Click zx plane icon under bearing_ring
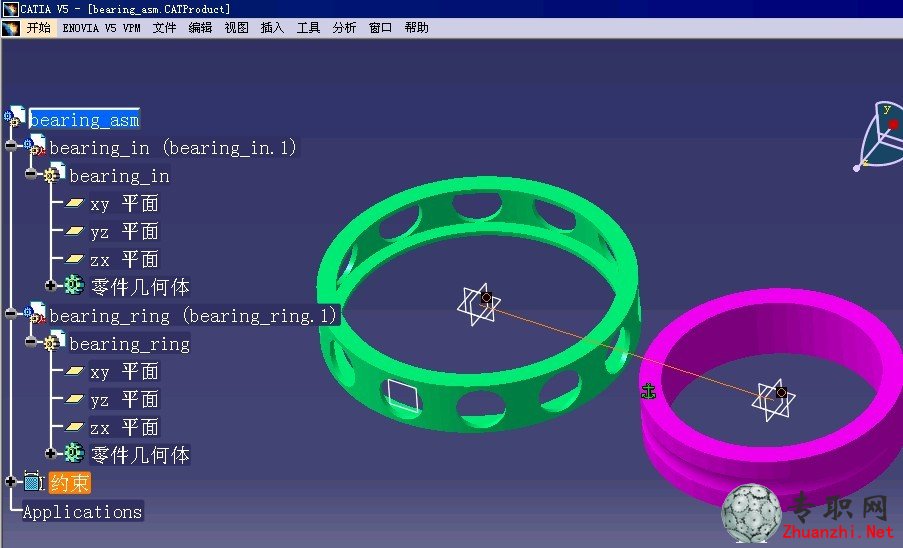 pyautogui.click(x=74, y=427)
